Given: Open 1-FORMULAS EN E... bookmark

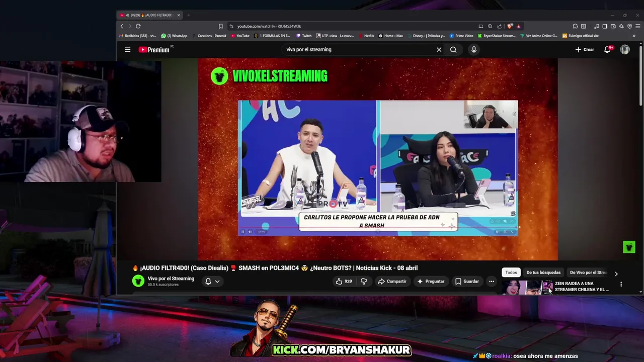Looking at the screenshot, I should click(x=272, y=36).
